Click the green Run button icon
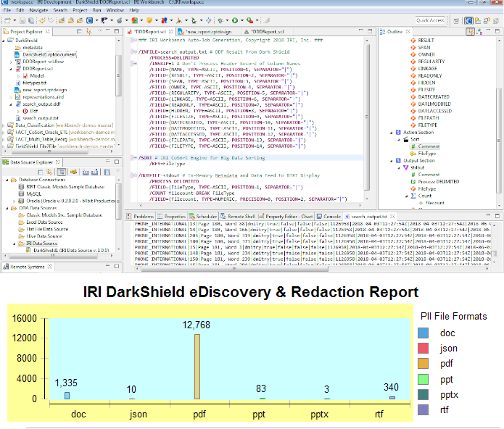The width and height of the screenshot is (504, 429). coord(235,20)
